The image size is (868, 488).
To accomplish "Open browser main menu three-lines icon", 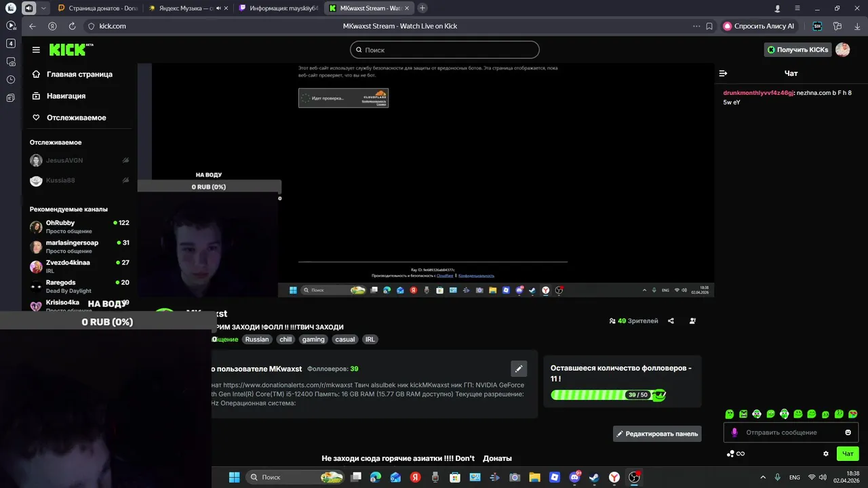I will pyautogui.click(x=797, y=8).
